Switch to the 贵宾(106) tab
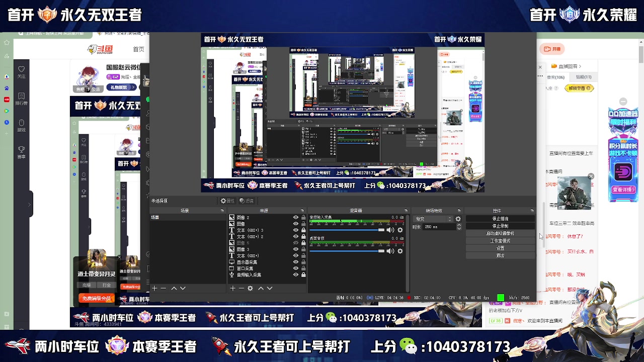 coord(555,77)
